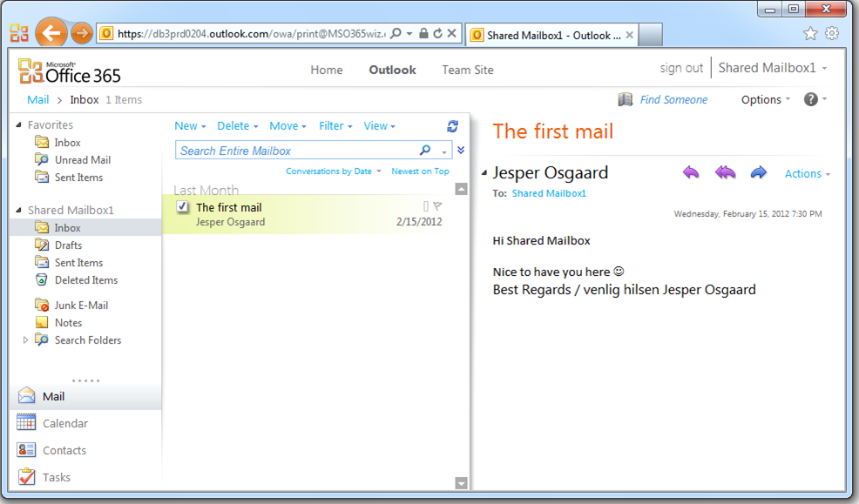859x504 pixels.
Task: Toggle Newest on Top sort order
Action: tap(420, 171)
